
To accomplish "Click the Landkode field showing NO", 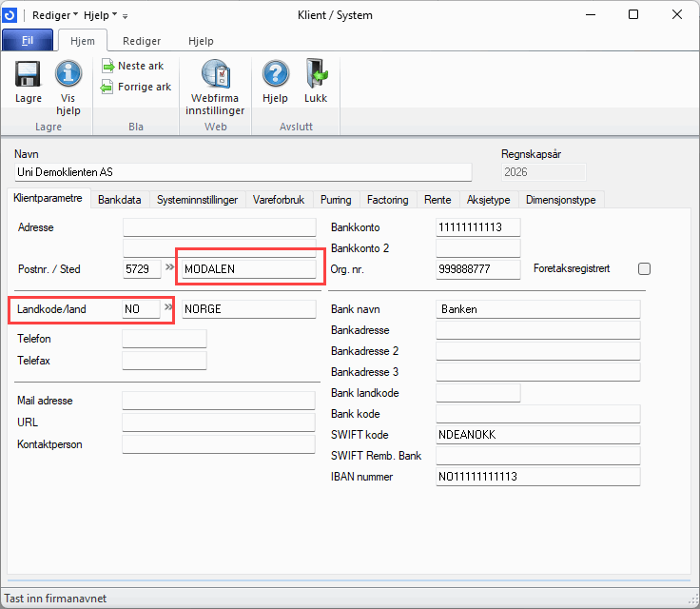I will pyautogui.click(x=141, y=309).
